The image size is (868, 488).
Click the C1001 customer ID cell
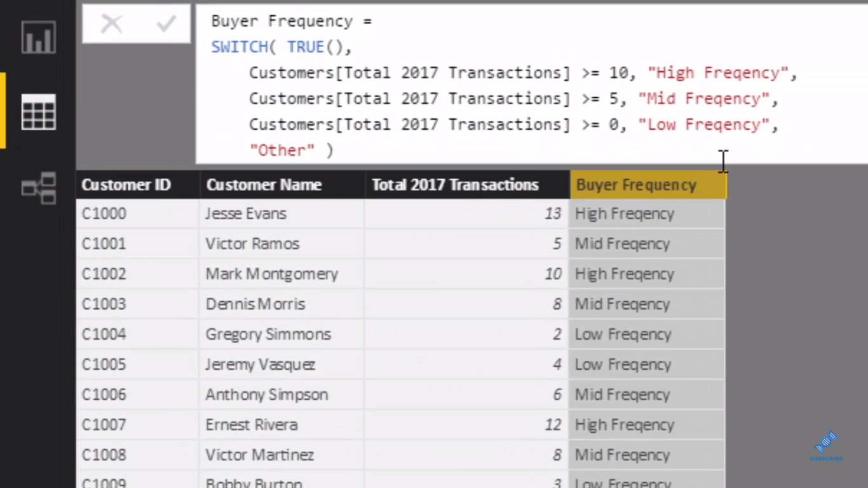click(138, 244)
